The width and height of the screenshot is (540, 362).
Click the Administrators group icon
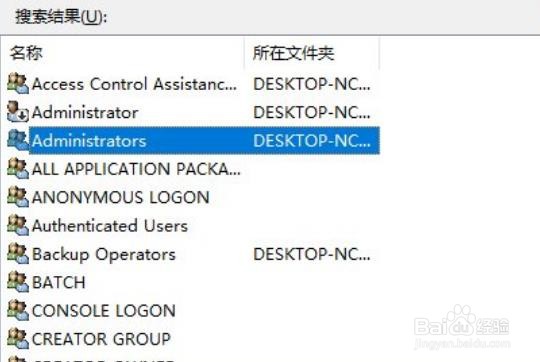pos(18,140)
